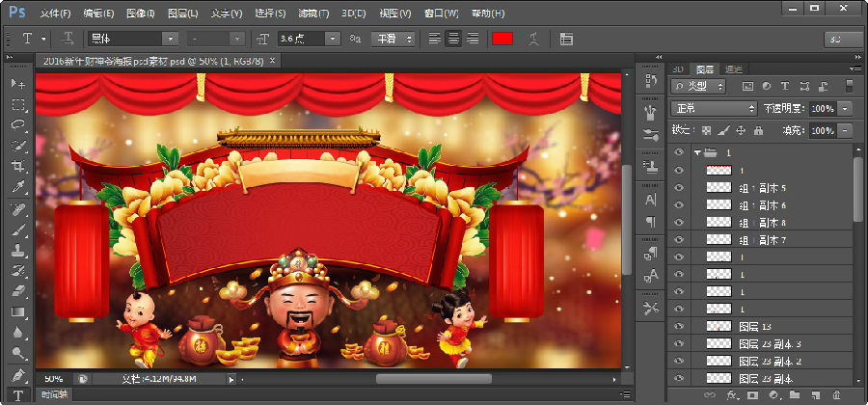Open the font family dropdown showing 黑体
Screen dimensions: 868x405
pos(171,39)
